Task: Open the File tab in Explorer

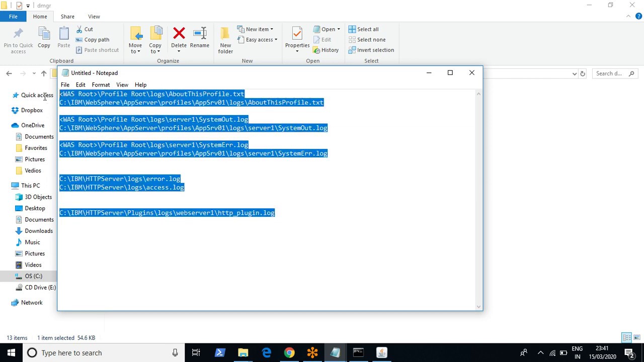Action: coord(13,17)
